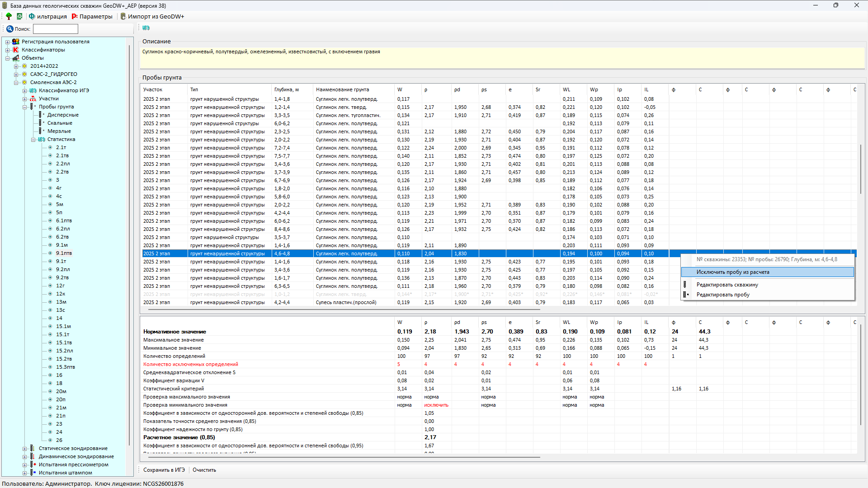Select tree item 6.1птв
868x488 pixels.
64,221
